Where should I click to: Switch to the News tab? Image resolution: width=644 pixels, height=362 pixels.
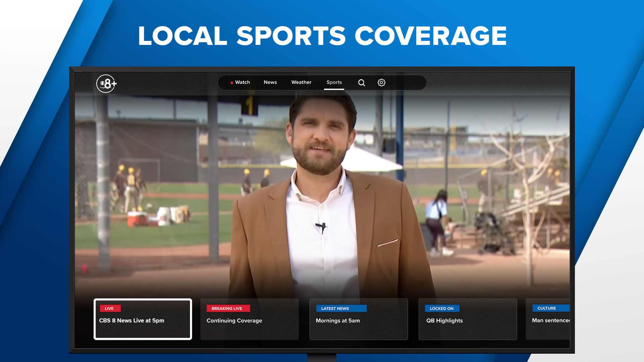[270, 82]
